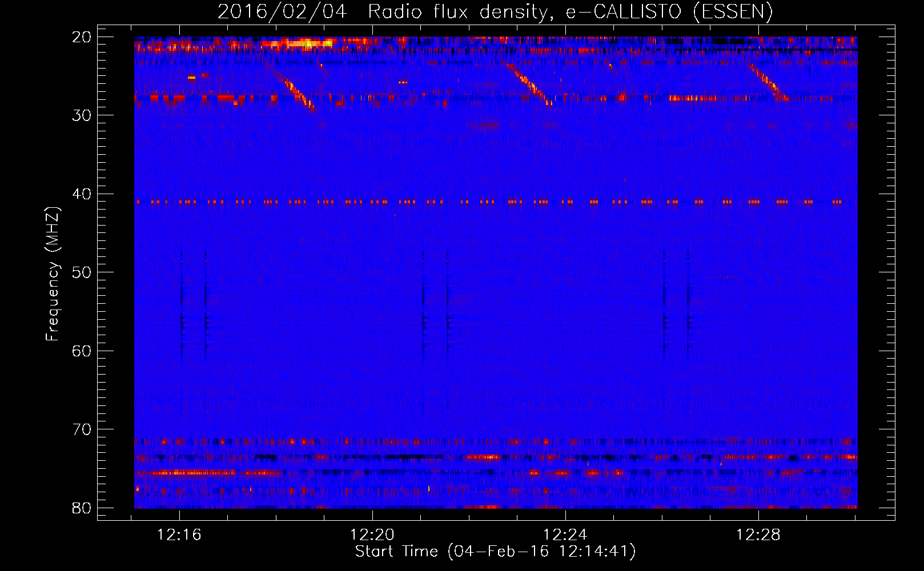The height and width of the screenshot is (571, 924).
Task: Click the 12:16 time tick label
Action: tap(179, 534)
